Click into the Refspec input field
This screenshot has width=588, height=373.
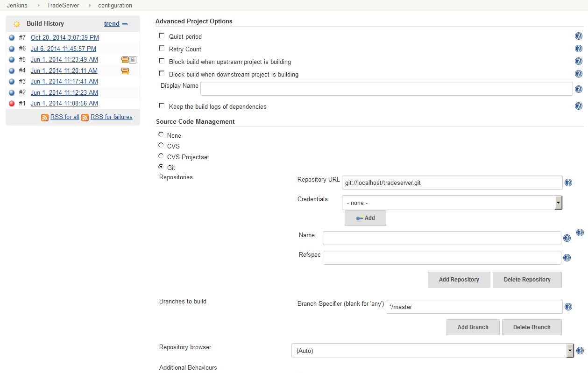(442, 258)
